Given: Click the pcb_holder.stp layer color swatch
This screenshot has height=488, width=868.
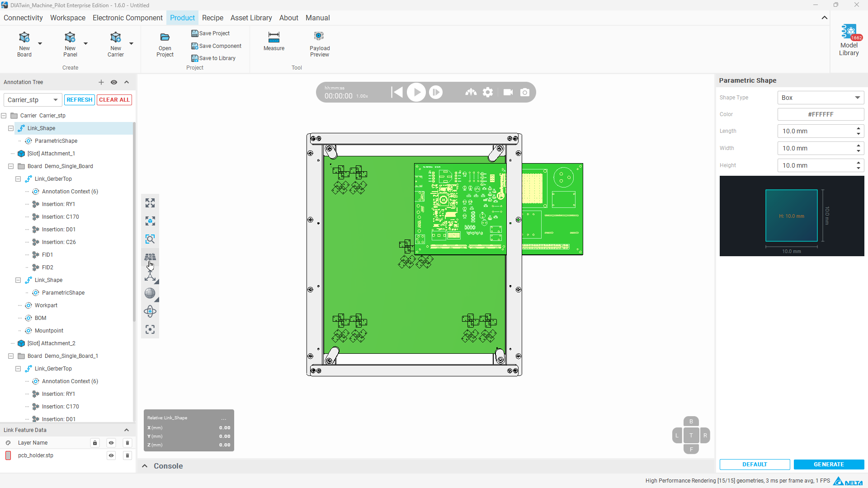Looking at the screenshot, I should (x=8, y=455).
